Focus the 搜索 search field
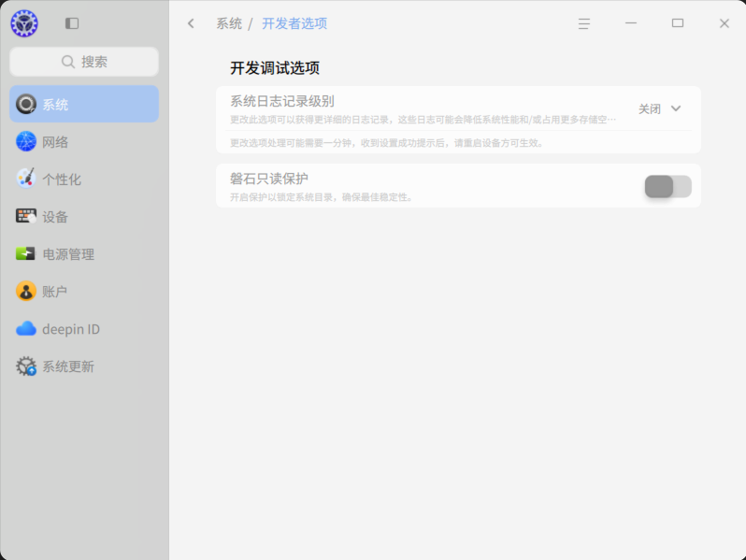The width and height of the screenshot is (746, 560). tap(84, 62)
